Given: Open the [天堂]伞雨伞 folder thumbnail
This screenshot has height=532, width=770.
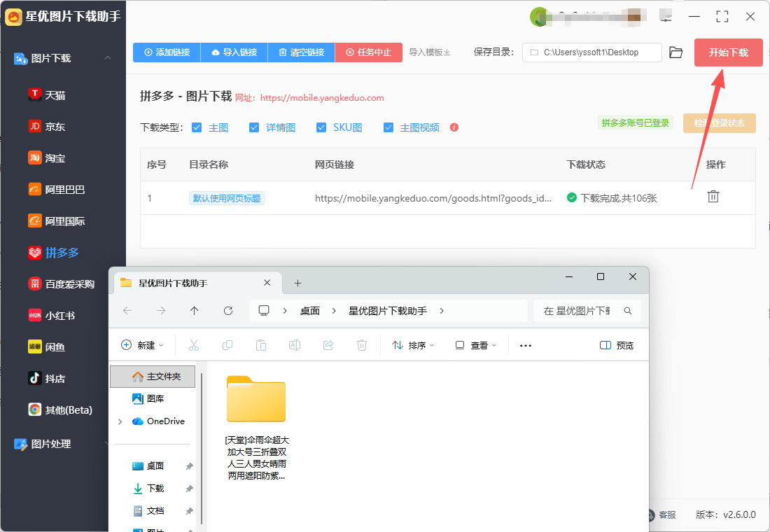Looking at the screenshot, I should pyautogui.click(x=256, y=400).
